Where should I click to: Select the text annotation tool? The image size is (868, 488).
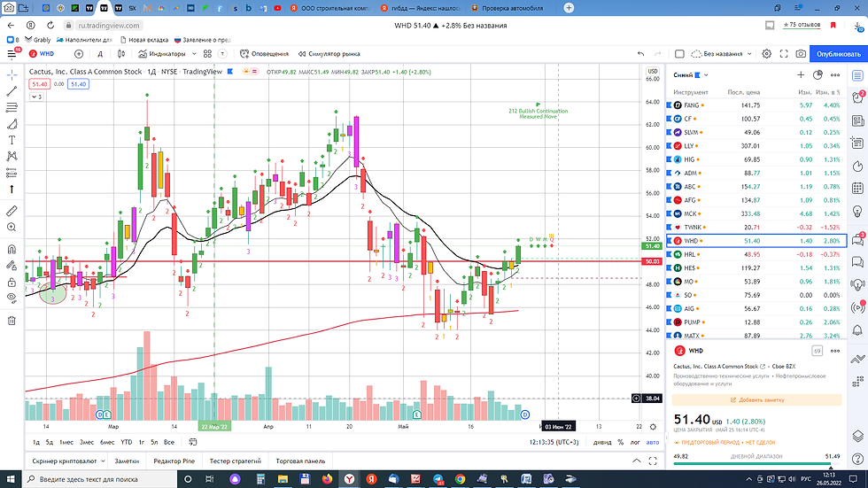tap(12, 140)
